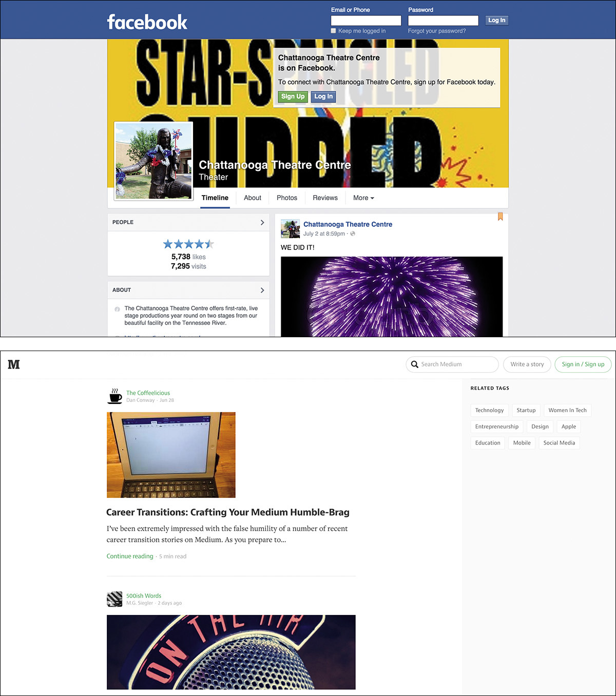Click the 500ish Words avatar icon
The height and width of the screenshot is (696, 616).
[x=114, y=599]
